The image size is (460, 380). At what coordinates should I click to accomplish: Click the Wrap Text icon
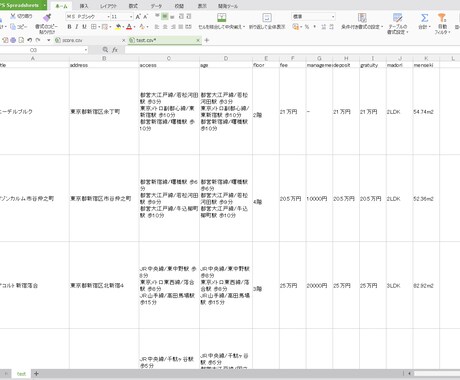267,17
